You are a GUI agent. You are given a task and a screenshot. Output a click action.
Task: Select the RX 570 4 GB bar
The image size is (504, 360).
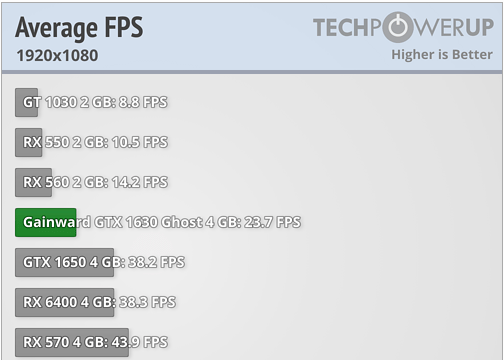[72, 342]
